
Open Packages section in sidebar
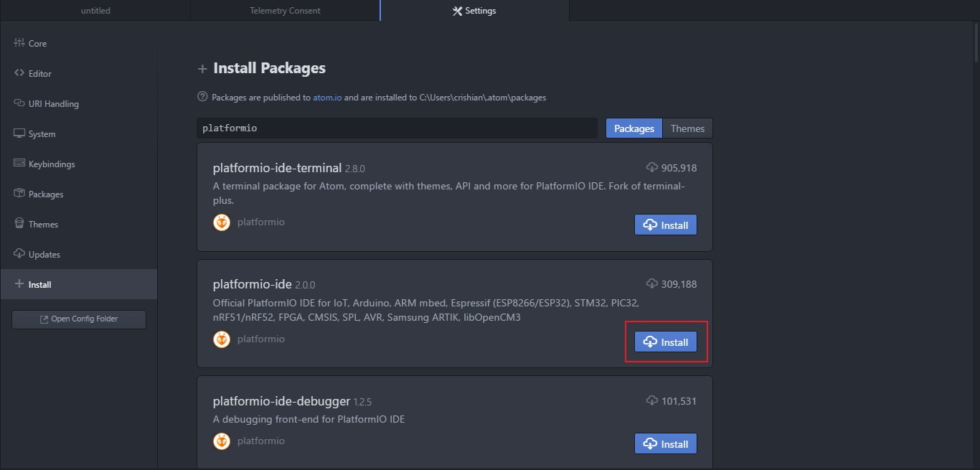coord(78,194)
